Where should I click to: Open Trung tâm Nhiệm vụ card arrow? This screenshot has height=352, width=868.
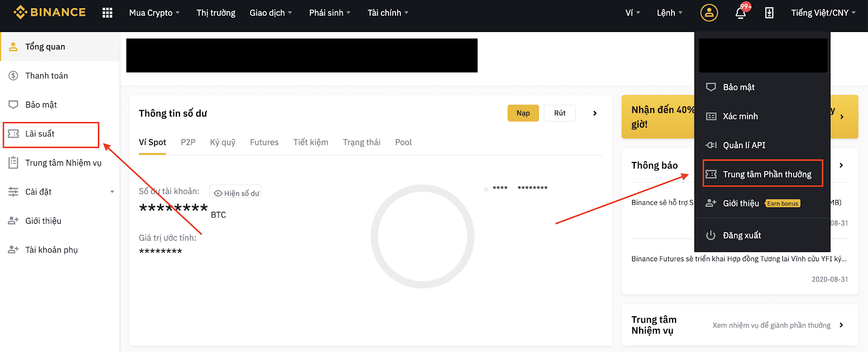(x=841, y=325)
